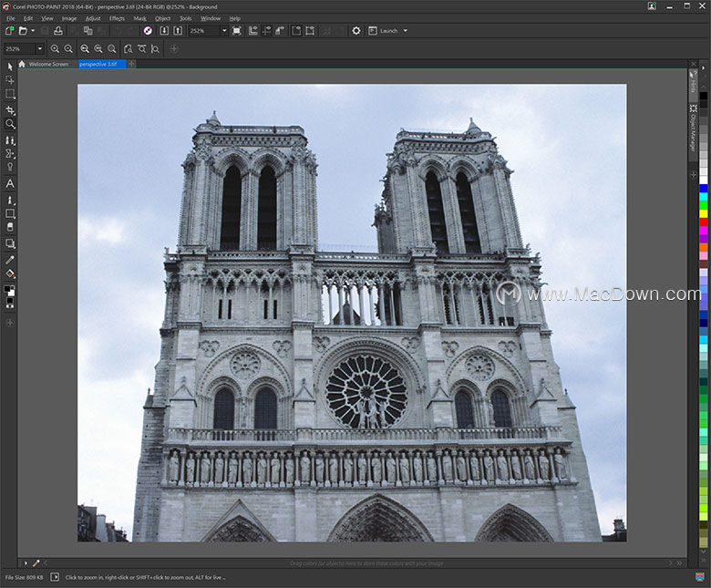Pick the red palette swatch
This screenshot has height=588, width=711.
tap(704, 222)
